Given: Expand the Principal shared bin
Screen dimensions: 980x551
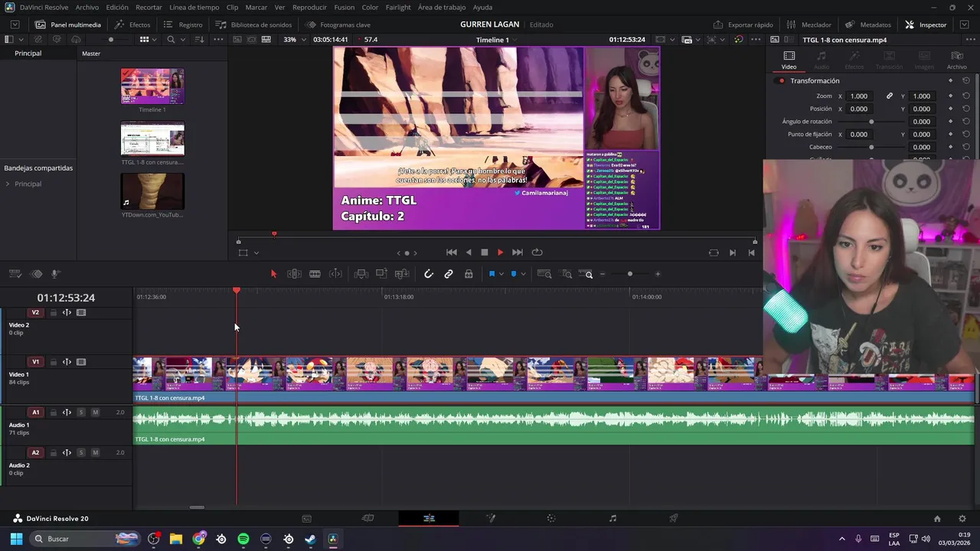Looking at the screenshot, I should click(x=8, y=184).
